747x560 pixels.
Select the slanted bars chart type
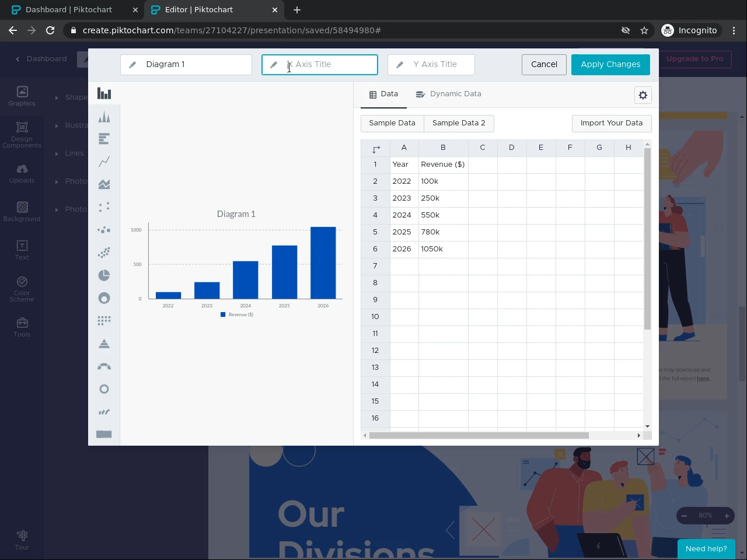[x=104, y=412]
